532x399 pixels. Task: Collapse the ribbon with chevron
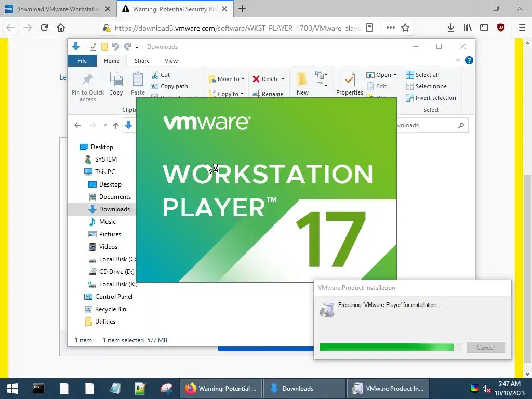(457, 60)
